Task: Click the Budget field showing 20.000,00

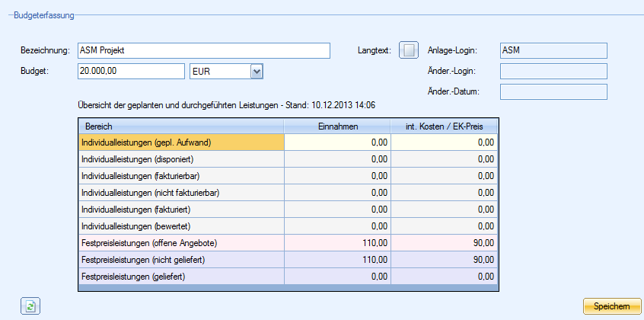Action: 131,71
